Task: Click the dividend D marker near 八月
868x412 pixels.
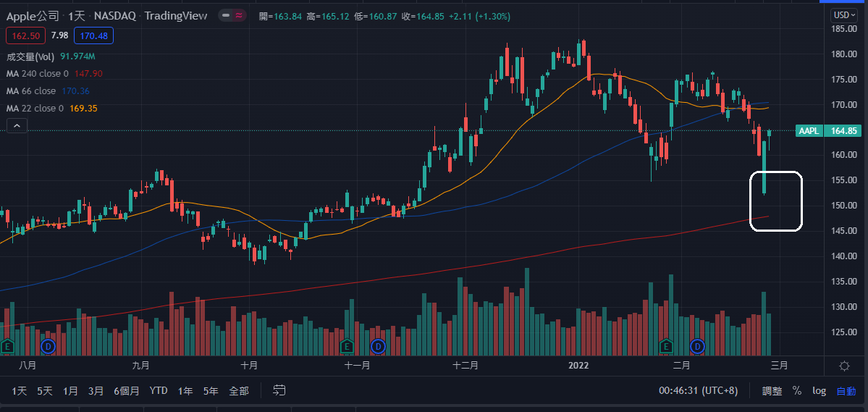Action: click(x=49, y=347)
